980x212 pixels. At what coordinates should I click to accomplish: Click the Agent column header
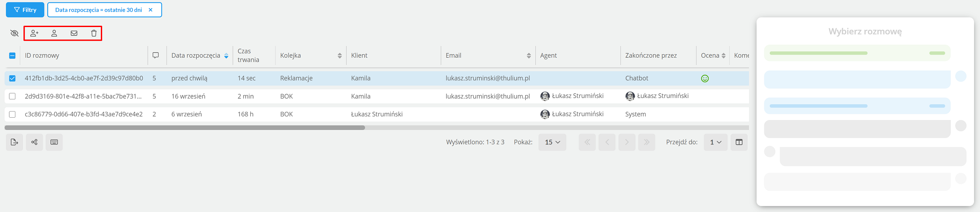click(x=548, y=55)
